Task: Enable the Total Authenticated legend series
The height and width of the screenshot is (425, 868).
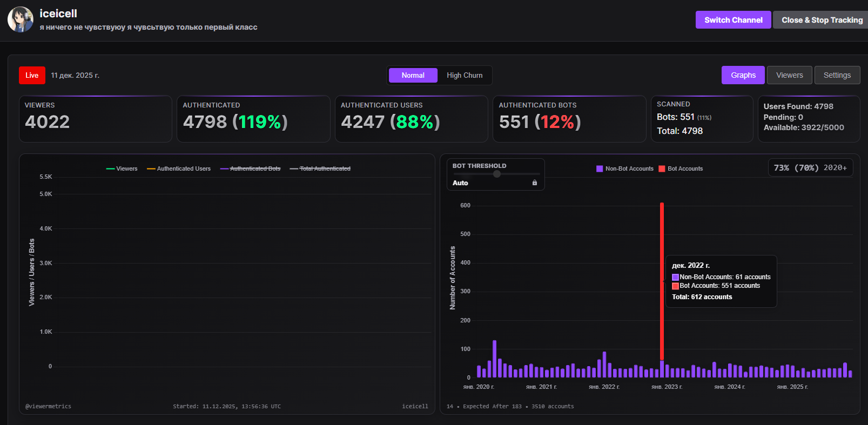Action: click(320, 168)
